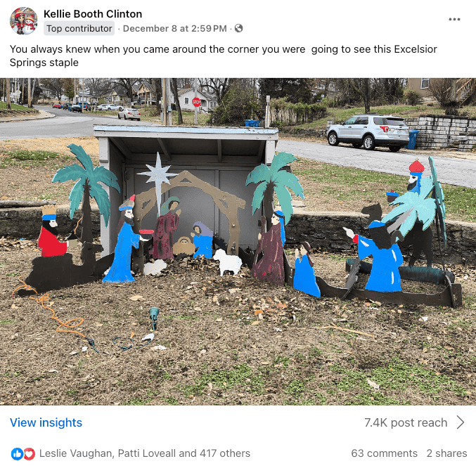Click the blue Like reaction icon

(17, 453)
